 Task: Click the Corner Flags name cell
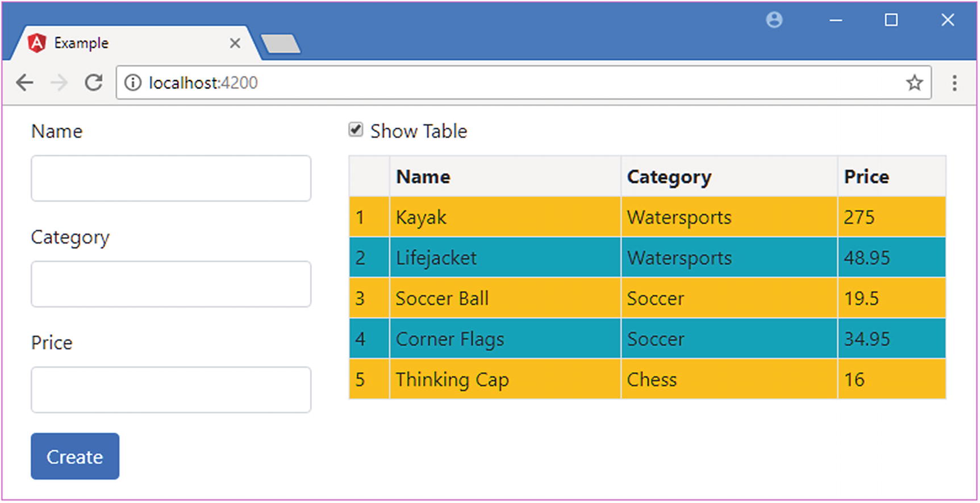coord(504,339)
